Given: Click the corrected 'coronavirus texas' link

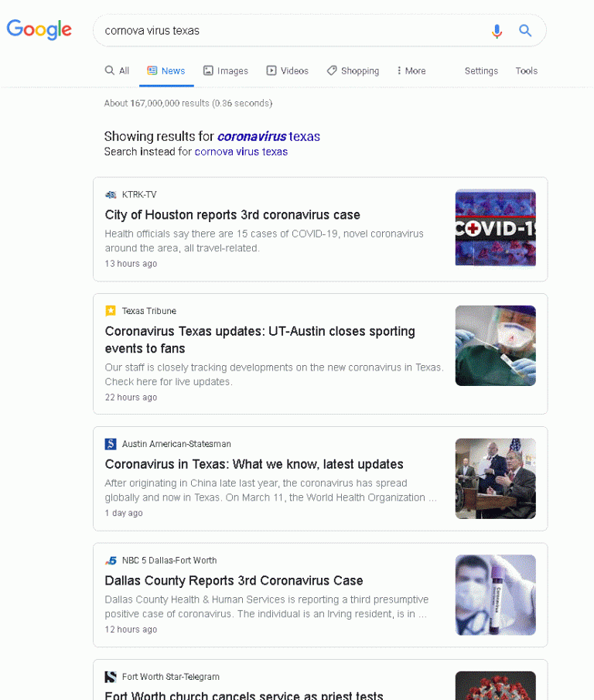Looking at the screenshot, I should [268, 136].
